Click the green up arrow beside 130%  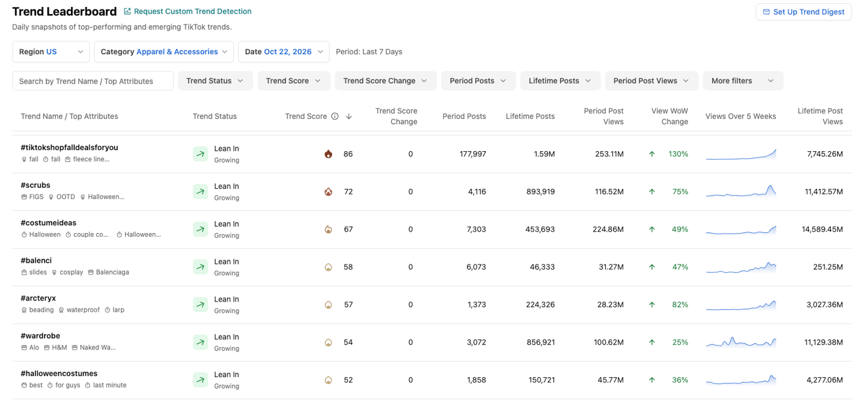[x=652, y=154]
